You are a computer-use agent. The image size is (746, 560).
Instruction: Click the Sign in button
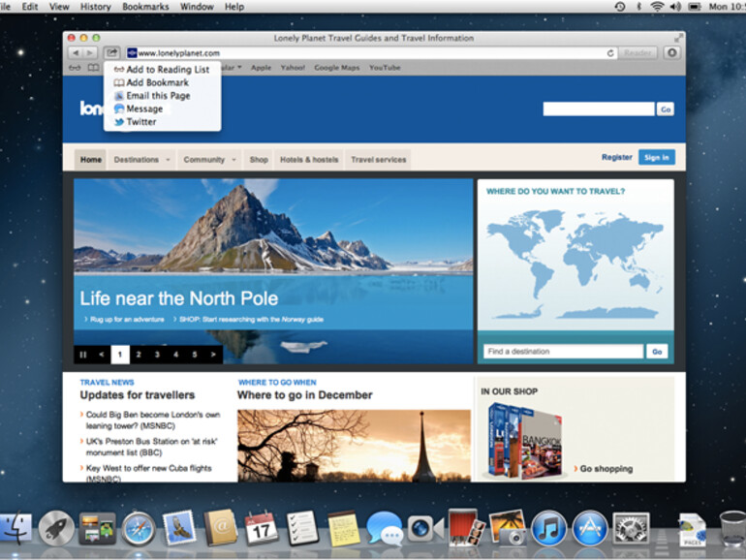657,157
